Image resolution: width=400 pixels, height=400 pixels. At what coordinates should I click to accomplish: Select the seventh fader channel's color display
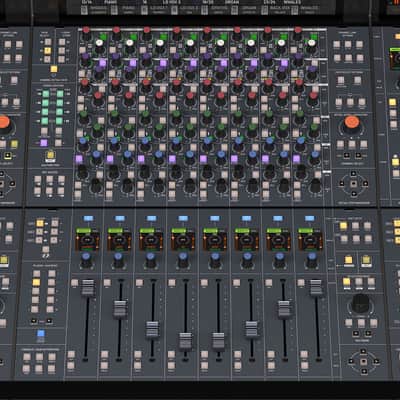click(278, 240)
